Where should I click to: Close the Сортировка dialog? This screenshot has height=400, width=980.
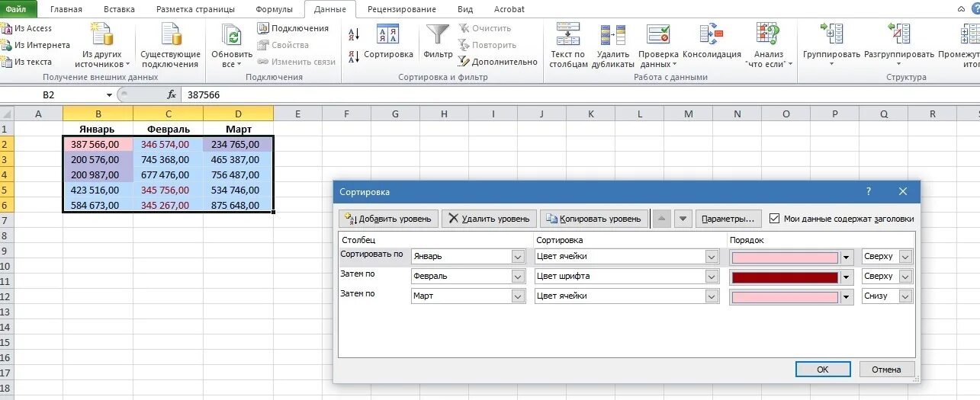[903, 192]
